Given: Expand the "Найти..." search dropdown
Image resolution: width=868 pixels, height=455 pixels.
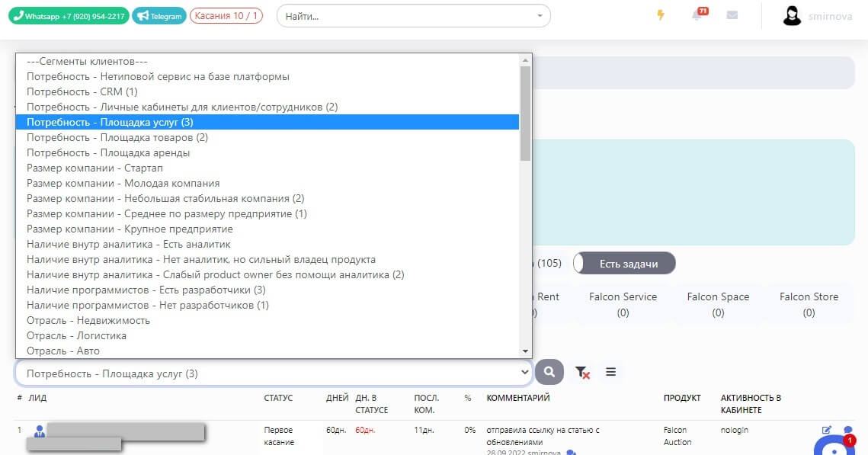Looking at the screenshot, I should [x=540, y=16].
